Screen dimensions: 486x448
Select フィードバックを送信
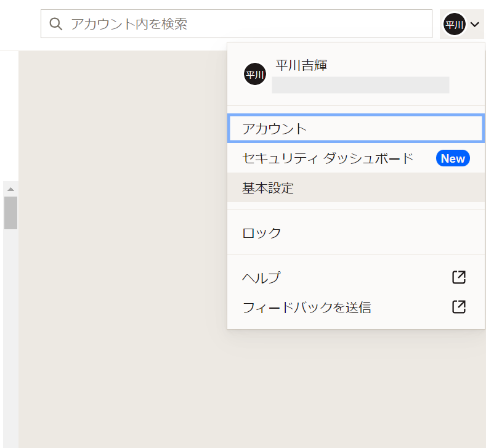coord(307,307)
